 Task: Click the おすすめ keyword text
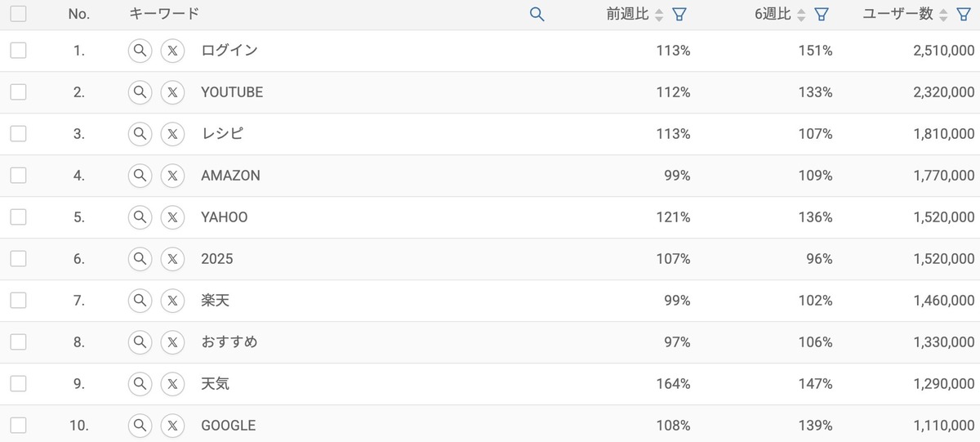click(x=229, y=342)
